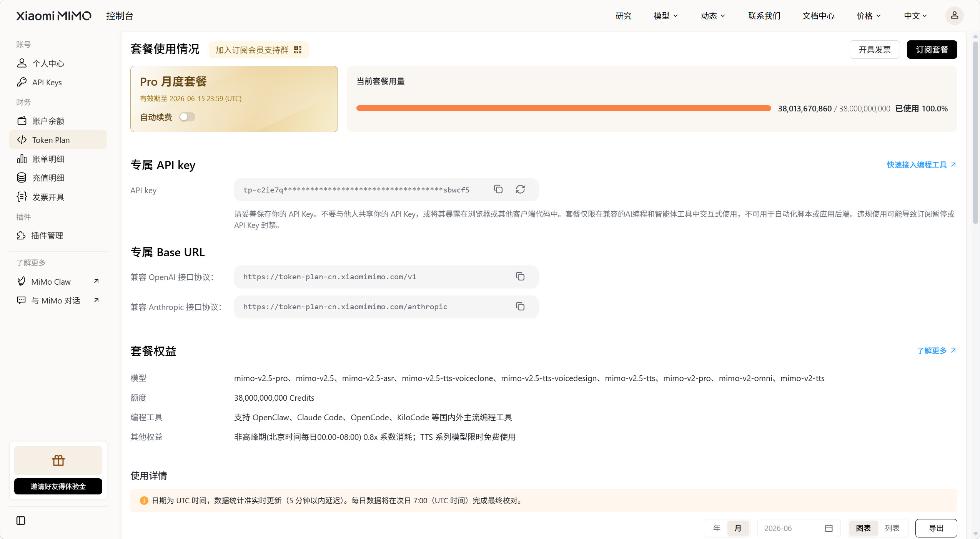Open 个人中心 in the sidebar
The image size is (980, 539).
(58, 63)
